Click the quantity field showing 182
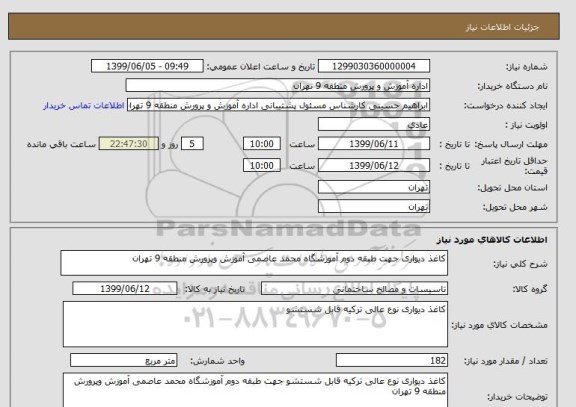The width and height of the screenshot is (576, 407). pyautogui.click(x=392, y=360)
